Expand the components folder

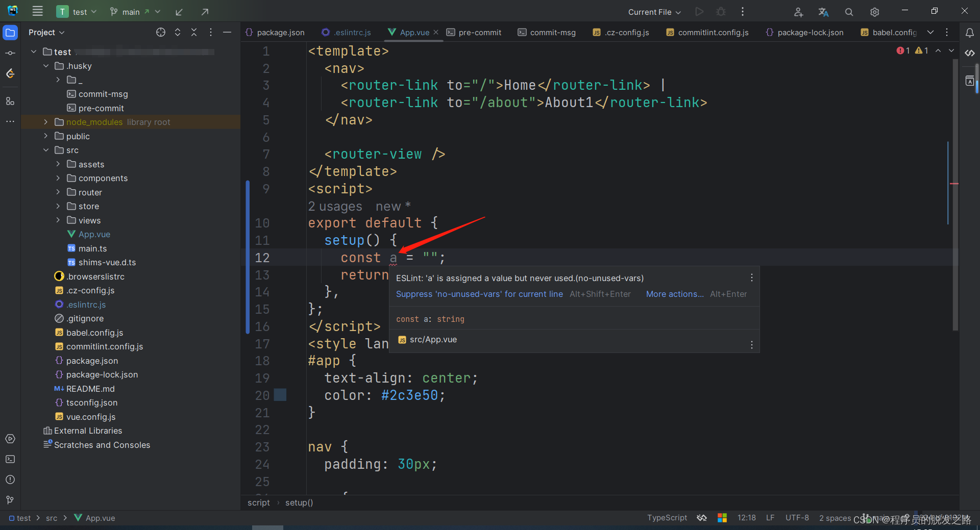coord(58,178)
